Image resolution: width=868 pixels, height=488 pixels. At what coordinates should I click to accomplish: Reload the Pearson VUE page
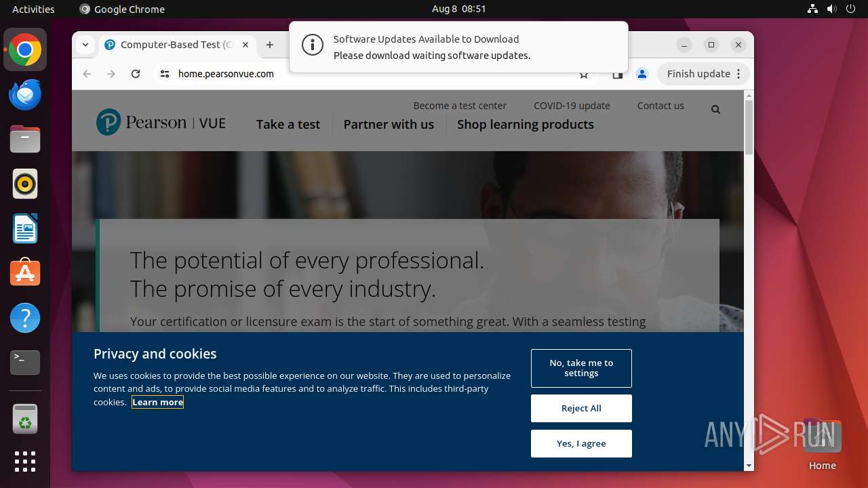coord(136,74)
